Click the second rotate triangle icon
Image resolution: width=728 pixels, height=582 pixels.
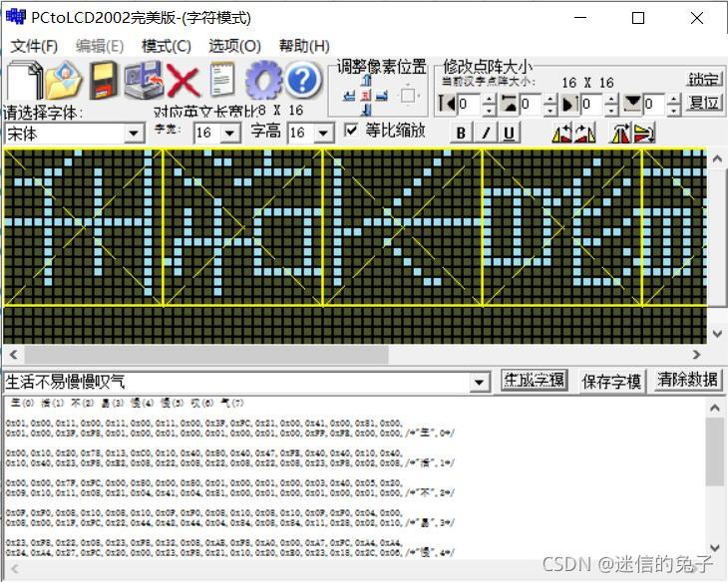point(585,134)
